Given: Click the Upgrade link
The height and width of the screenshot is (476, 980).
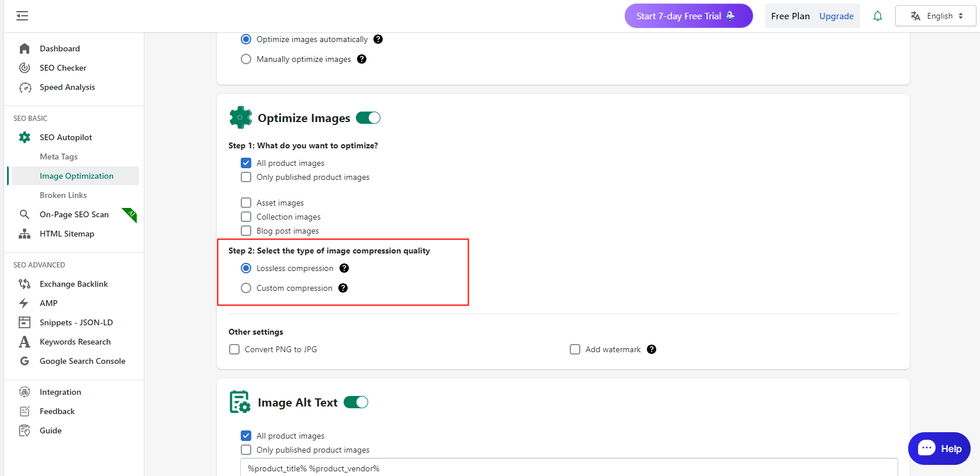Looking at the screenshot, I should click(x=836, y=16).
